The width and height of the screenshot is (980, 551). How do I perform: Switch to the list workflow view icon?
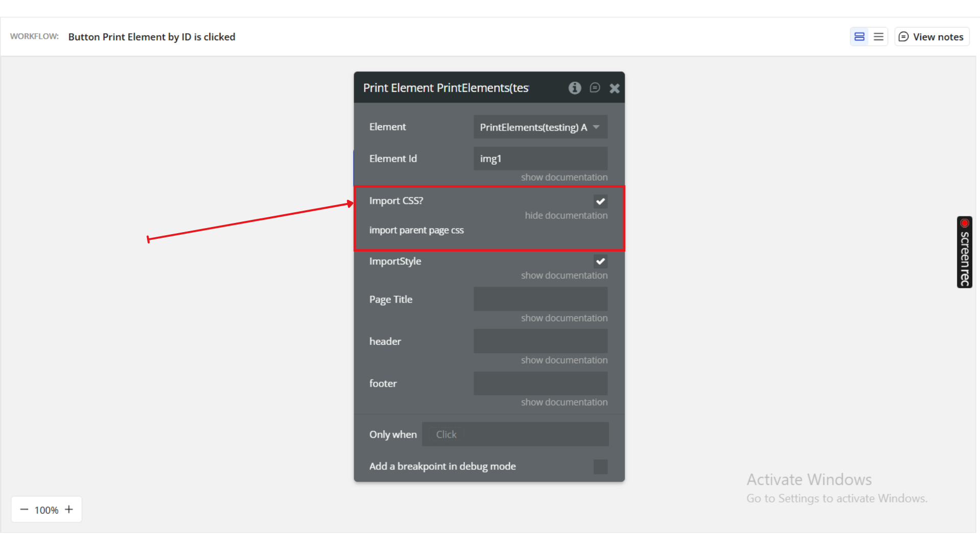pos(878,37)
